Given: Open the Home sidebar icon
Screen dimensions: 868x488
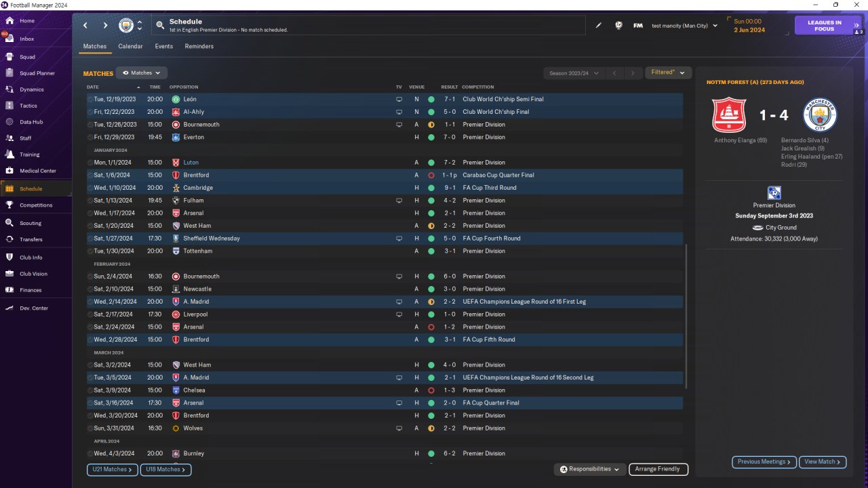Looking at the screenshot, I should [9, 21].
